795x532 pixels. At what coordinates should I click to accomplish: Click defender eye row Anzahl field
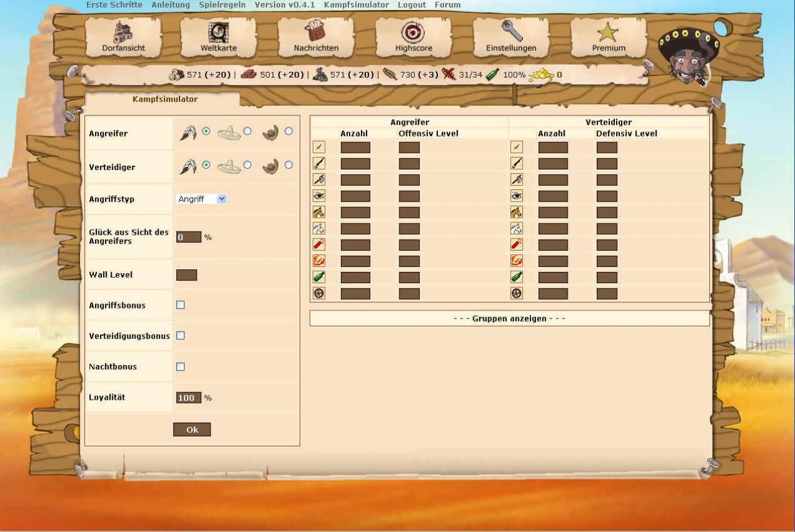(x=553, y=196)
